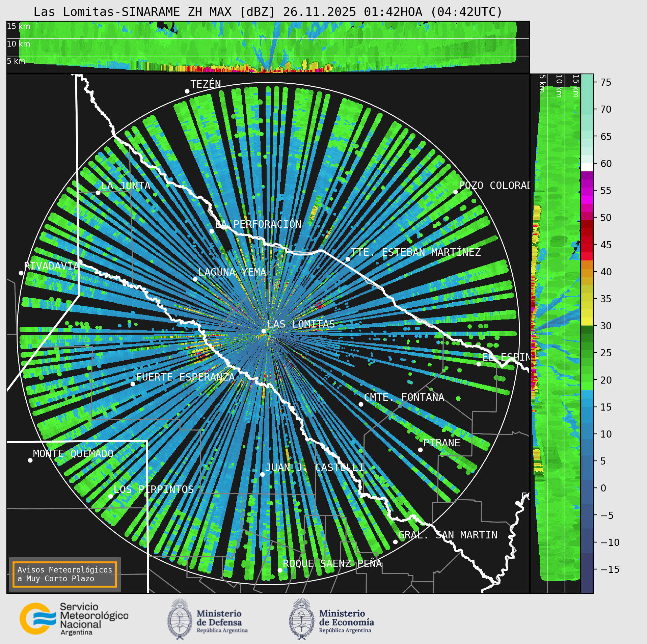Click the LA PERFORACIÓN city label
Viewport: 647px width, 644px height.
[258, 224]
